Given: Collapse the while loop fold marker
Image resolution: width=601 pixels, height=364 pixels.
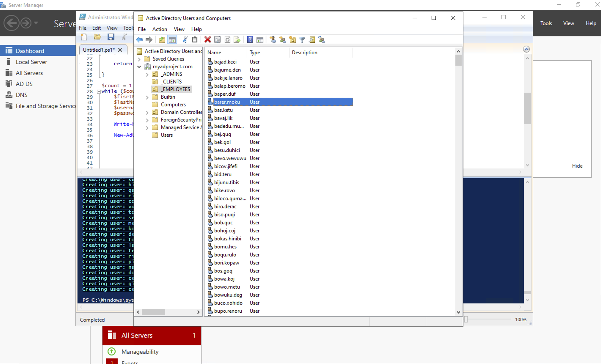Looking at the screenshot, I should [x=99, y=91].
